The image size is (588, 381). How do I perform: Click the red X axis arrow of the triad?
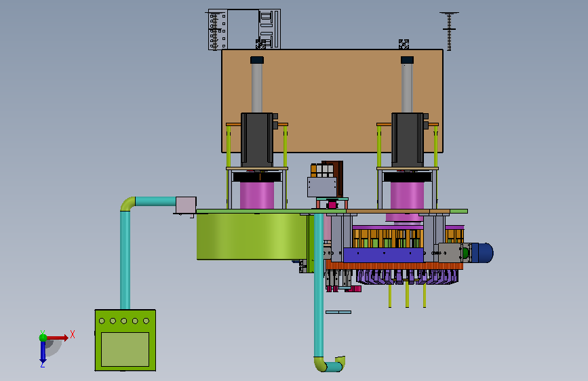pos(58,338)
